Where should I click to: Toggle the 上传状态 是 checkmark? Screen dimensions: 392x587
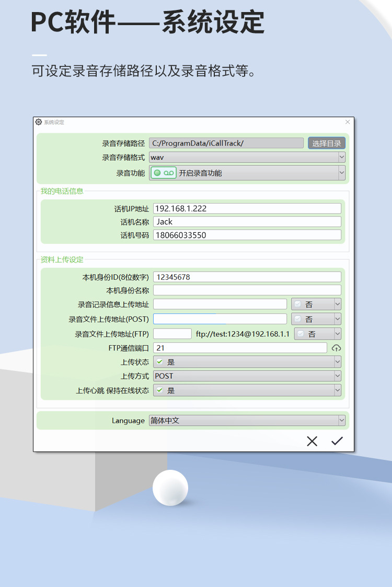click(160, 362)
